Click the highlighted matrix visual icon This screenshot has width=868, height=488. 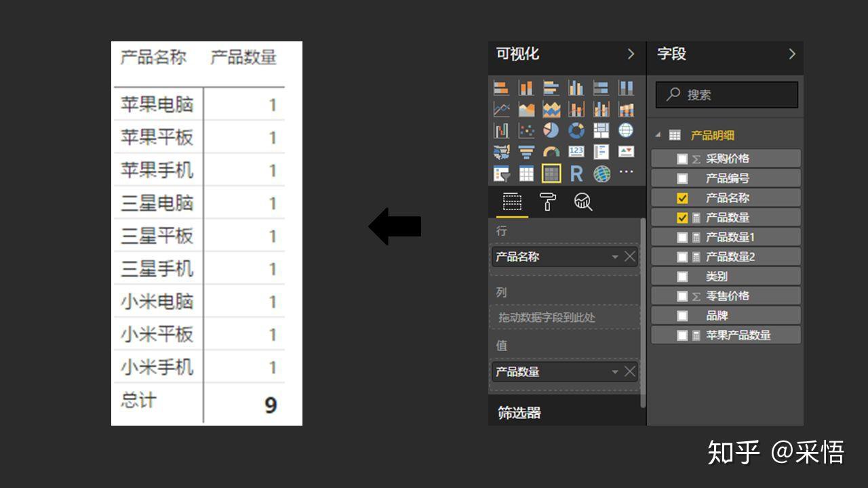point(551,174)
